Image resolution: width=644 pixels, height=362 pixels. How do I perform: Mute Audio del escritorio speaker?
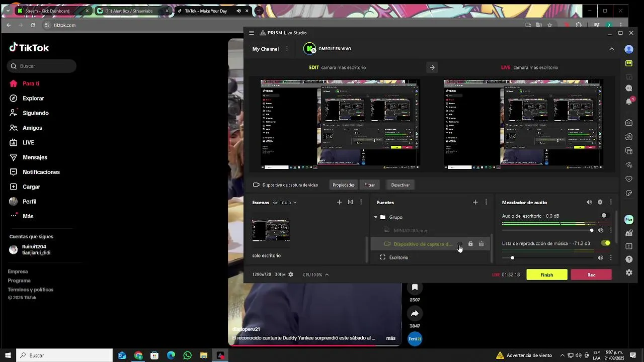pyautogui.click(x=600, y=230)
